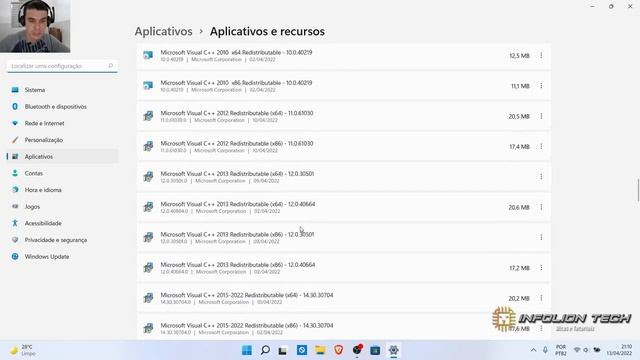Click the Visual C++ 2012 (x64) installer icon
Image resolution: width=640 pixels, height=360 pixels.
pyautogui.click(x=148, y=116)
